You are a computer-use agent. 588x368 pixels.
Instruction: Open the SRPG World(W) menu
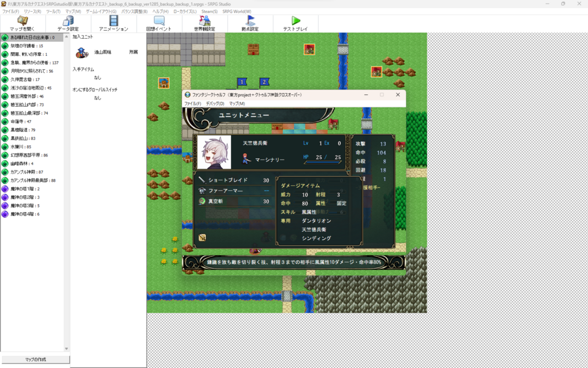[236, 12]
